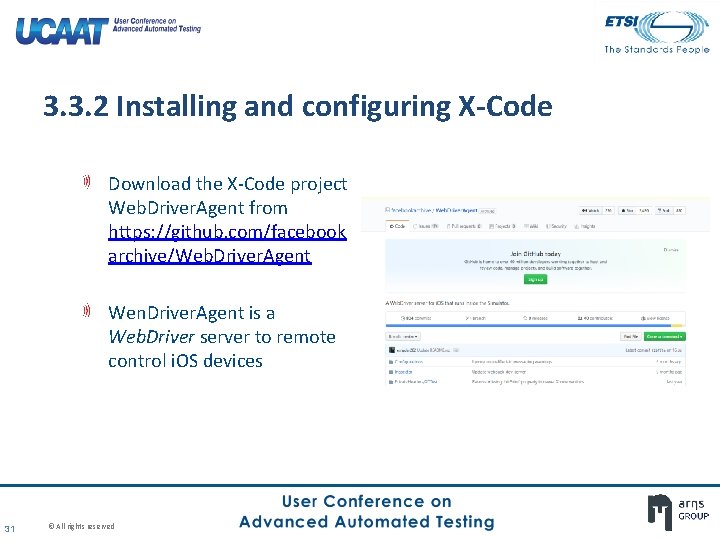
Task: Open the commits count link
Action: (x=416, y=318)
